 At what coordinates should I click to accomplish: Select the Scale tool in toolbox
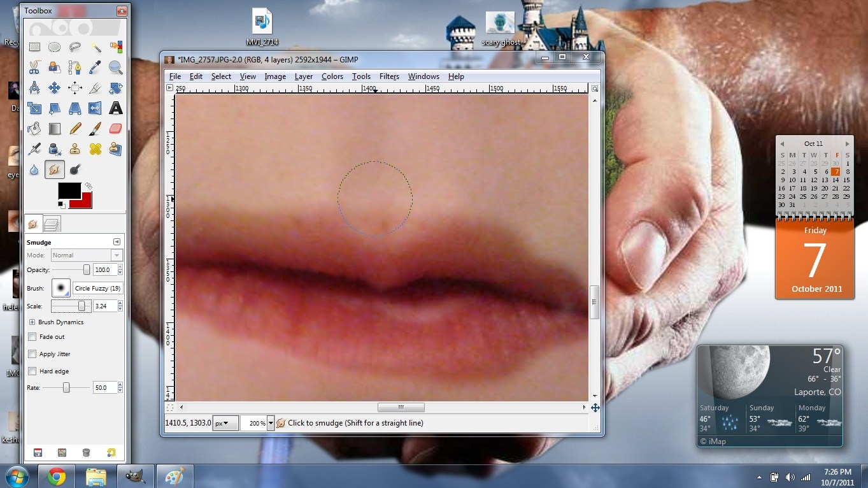coord(34,108)
